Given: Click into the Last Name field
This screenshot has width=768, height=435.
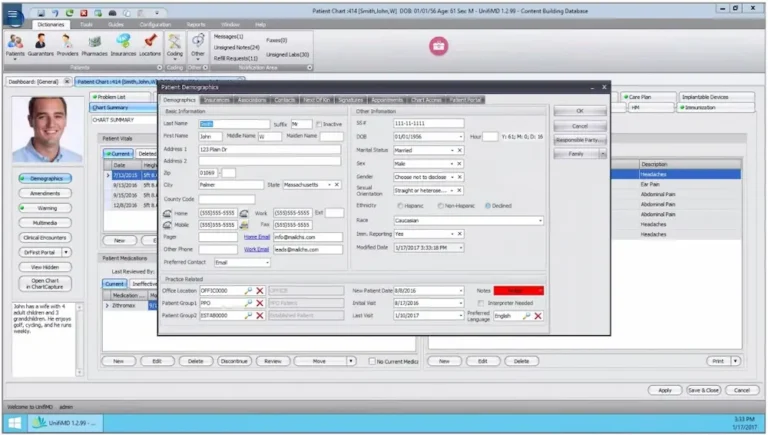Looking at the screenshot, I should pos(234,124).
